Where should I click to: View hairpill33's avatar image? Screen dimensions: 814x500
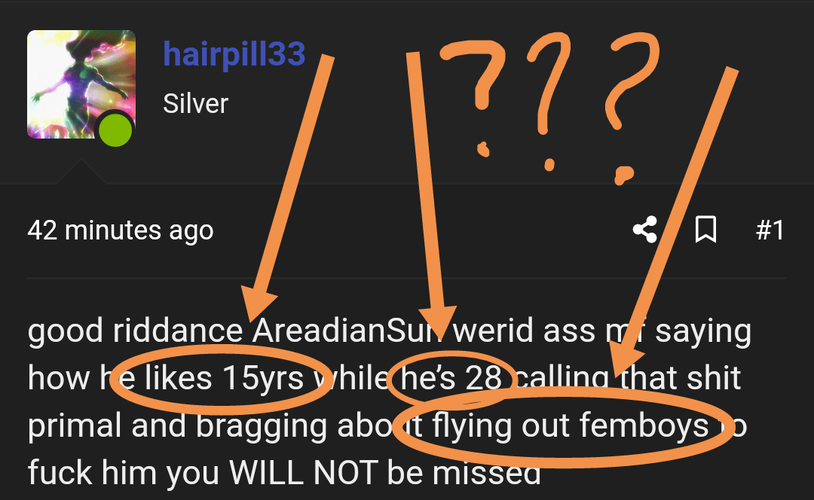coord(81,84)
